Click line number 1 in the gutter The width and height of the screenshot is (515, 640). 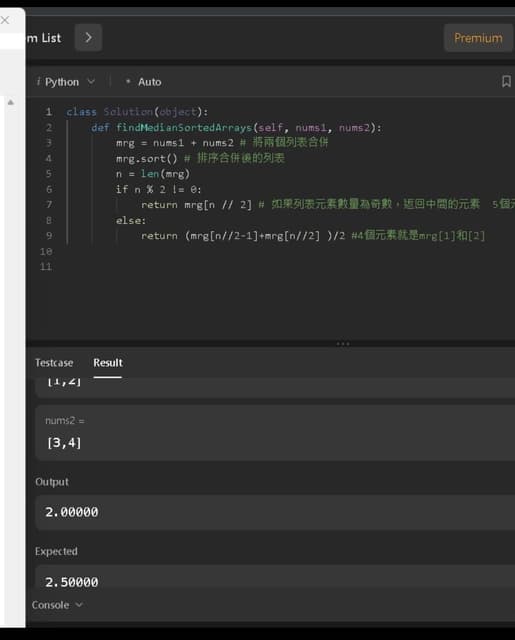click(48, 112)
